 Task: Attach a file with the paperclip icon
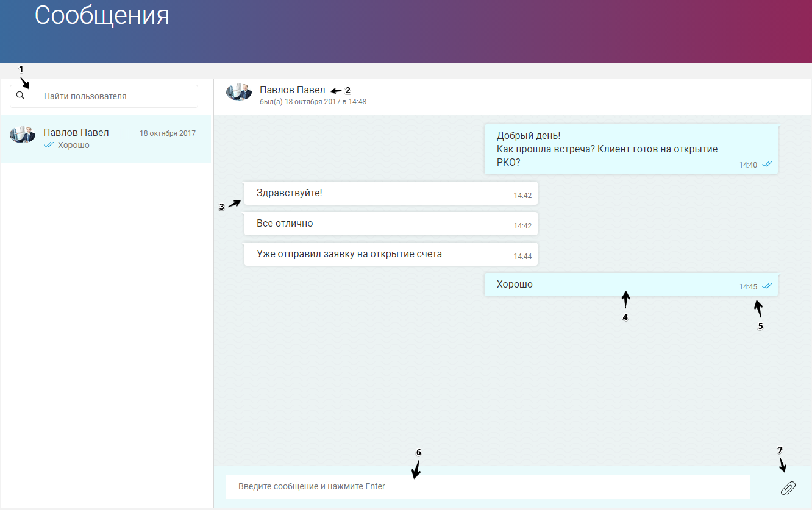788,487
